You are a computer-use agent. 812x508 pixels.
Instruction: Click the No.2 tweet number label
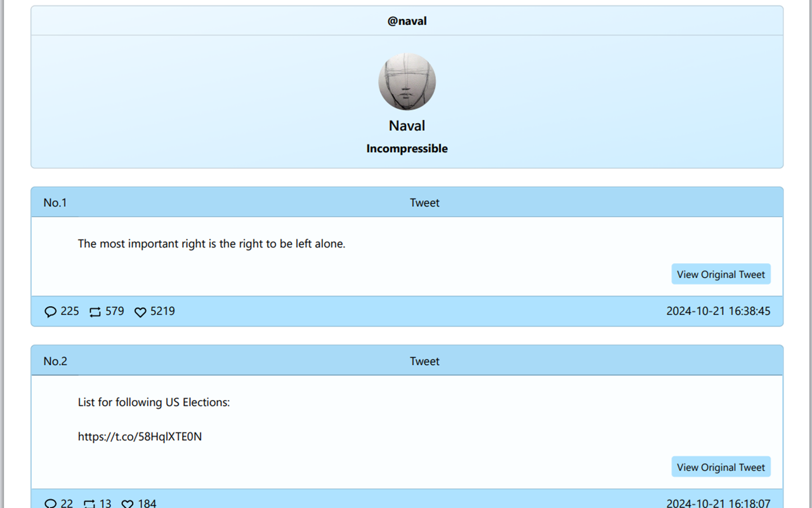tap(55, 361)
